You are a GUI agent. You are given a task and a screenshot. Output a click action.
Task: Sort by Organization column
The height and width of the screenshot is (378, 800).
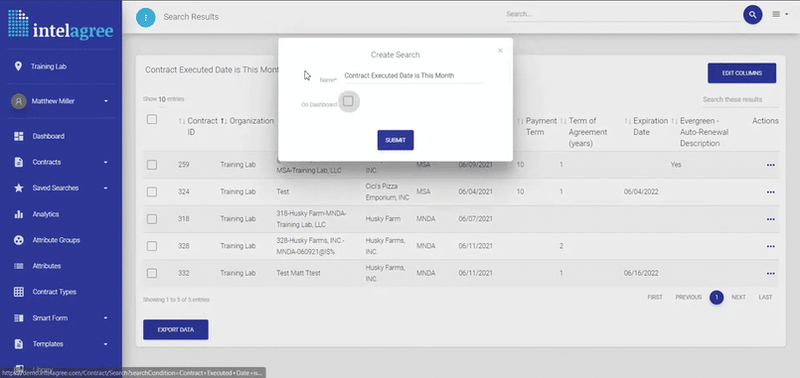(223, 121)
